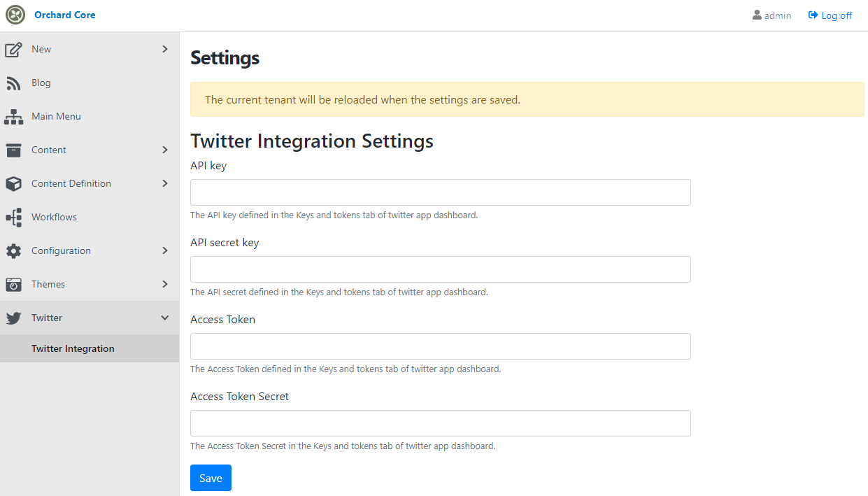The height and width of the screenshot is (496, 868).
Task: Open the Blog menu item
Action: click(x=90, y=83)
